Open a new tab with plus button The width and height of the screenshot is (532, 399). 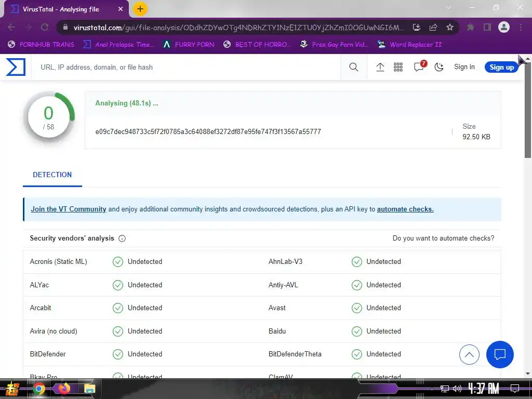click(140, 9)
